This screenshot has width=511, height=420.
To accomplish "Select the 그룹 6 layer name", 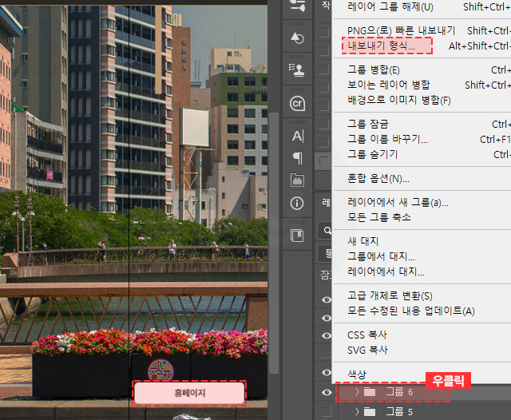I will point(399,391).
